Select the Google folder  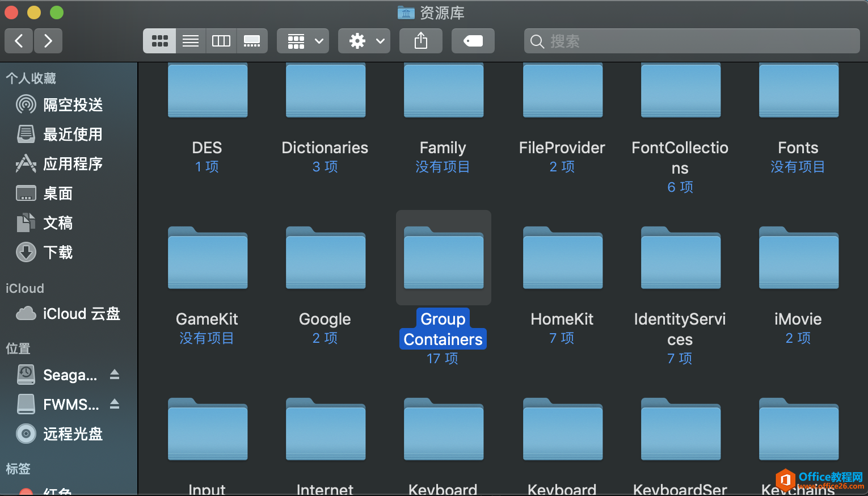[x=326, y=258]
